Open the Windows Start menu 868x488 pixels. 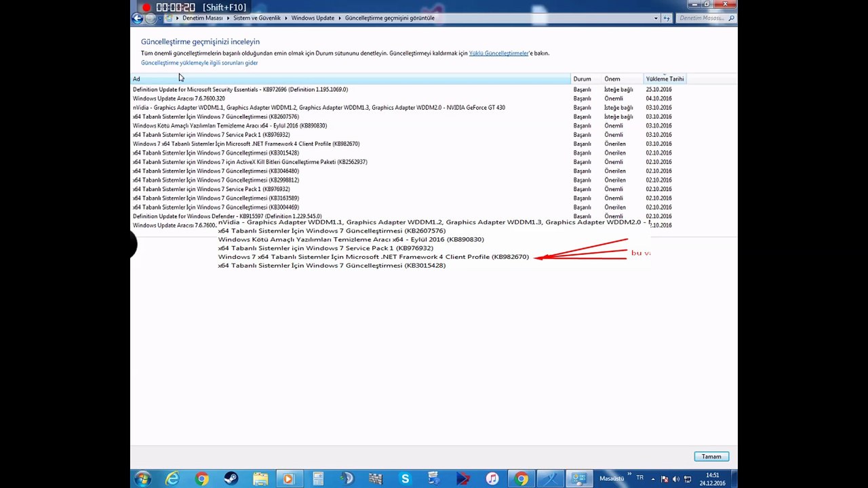(142, 479)
